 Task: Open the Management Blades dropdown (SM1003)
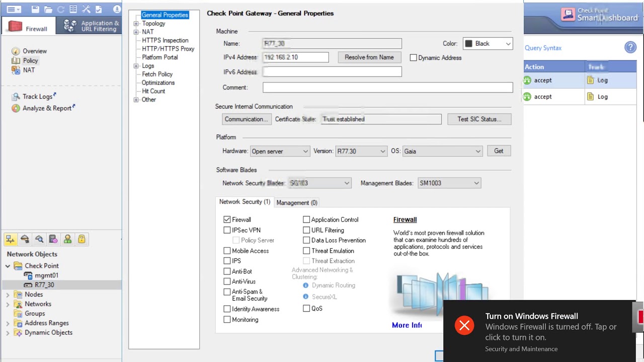(449, 183)
